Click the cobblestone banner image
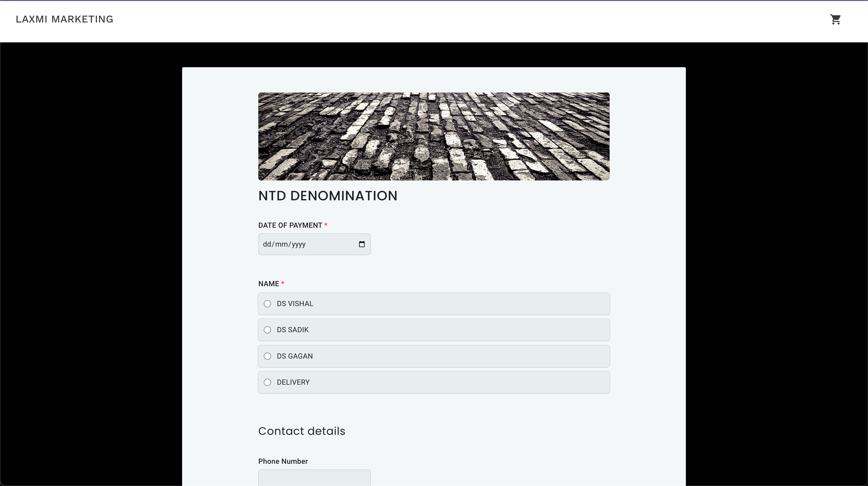The width and height of the screenshot is (868, 486). tap(434, 136)
